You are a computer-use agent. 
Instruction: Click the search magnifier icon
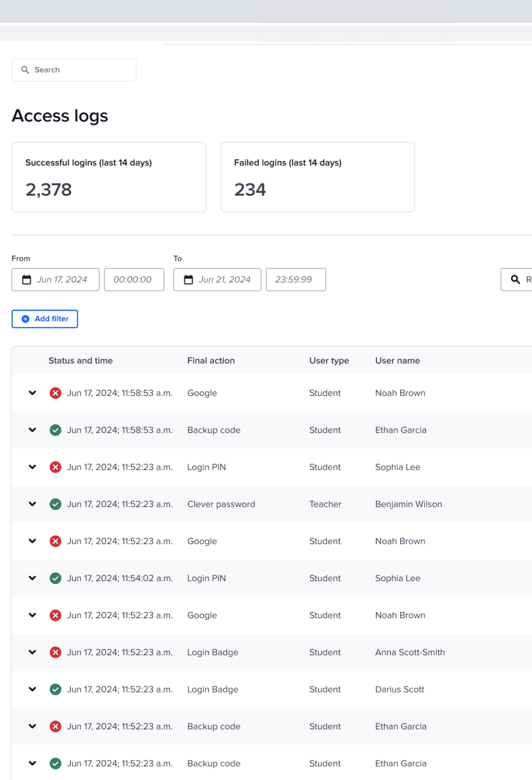coord(25,70)
